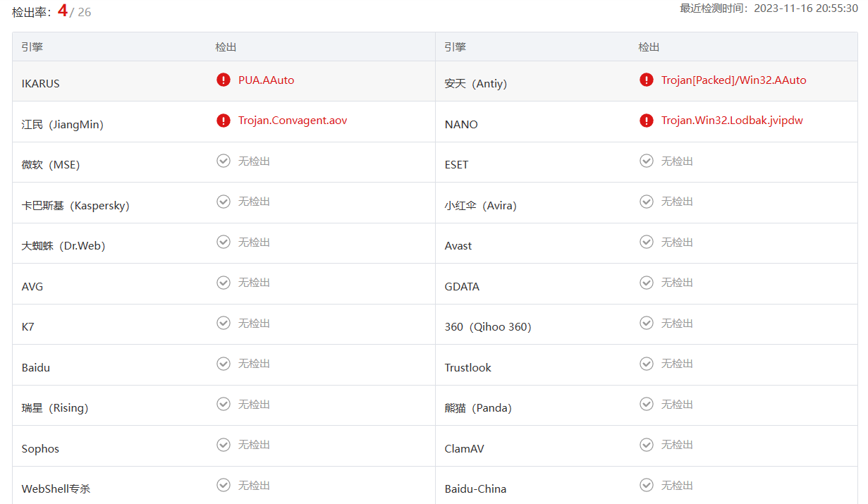Click the check icon in the ClamAV row
The image size is (868, 504).
point(647,445)
